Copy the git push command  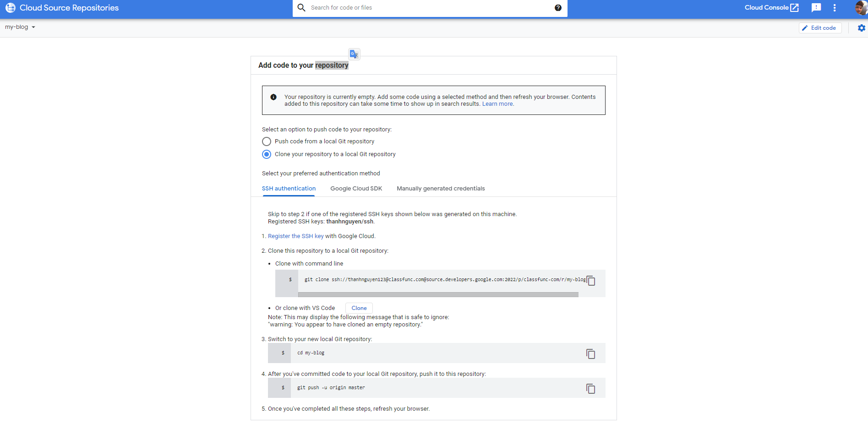[590, 388]
